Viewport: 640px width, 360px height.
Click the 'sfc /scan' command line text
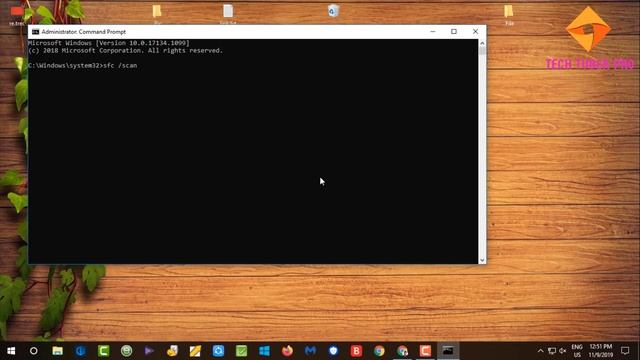120,65
